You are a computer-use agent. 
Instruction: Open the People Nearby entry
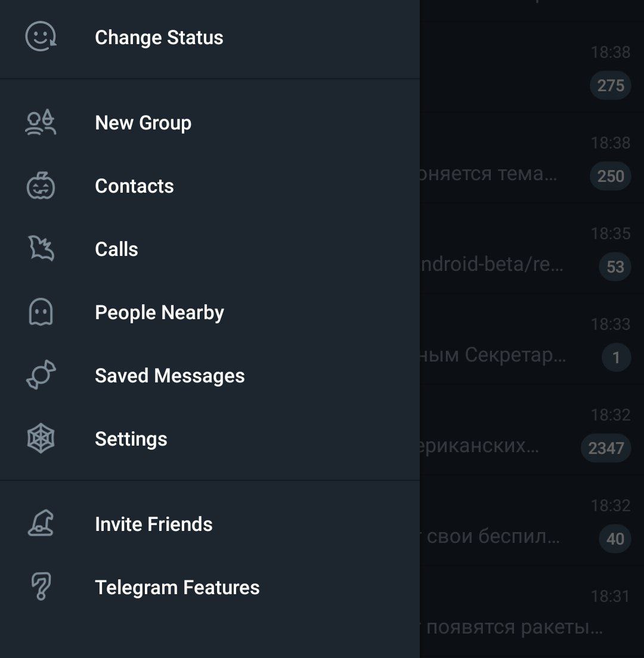click(x=159, y=313)
